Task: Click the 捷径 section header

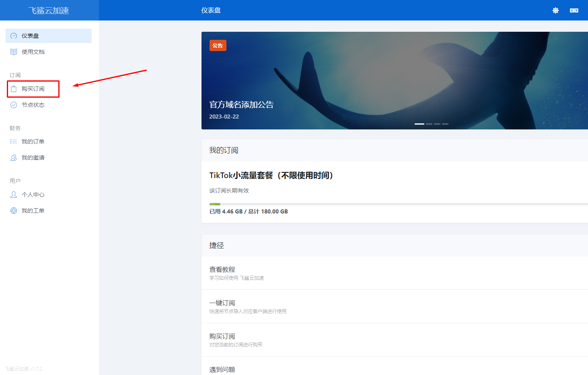Action: [395, 246]
